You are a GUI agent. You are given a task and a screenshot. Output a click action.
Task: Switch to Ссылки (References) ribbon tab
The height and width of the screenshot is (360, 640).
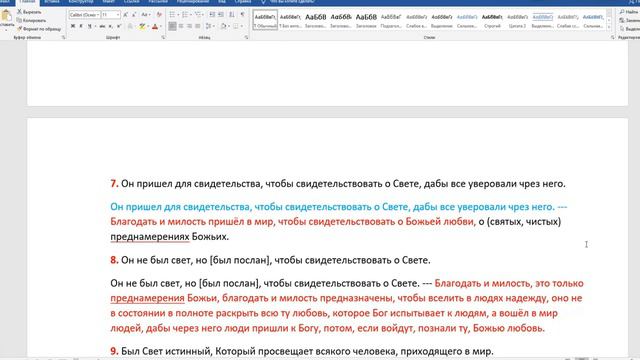point(131,2)
